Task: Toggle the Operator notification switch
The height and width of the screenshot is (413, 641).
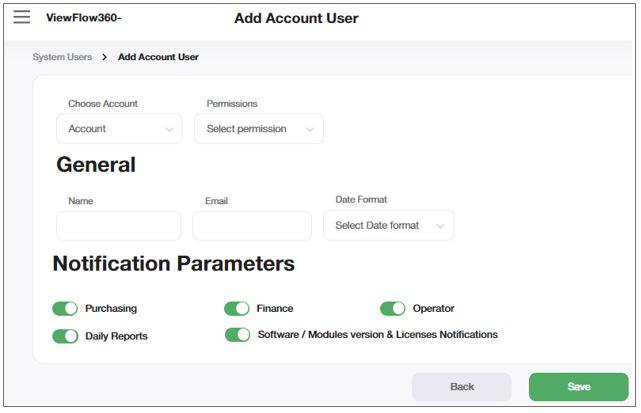Action: [x=393, y=309]
